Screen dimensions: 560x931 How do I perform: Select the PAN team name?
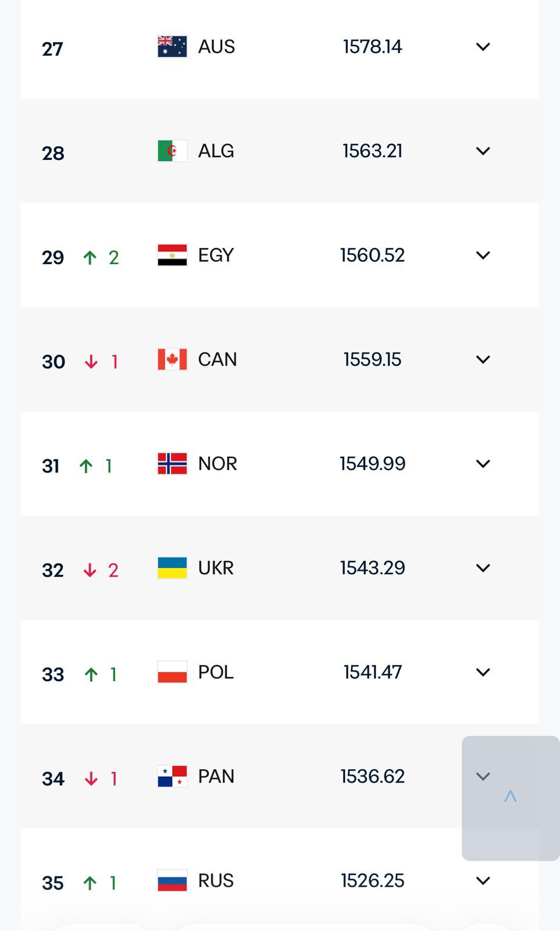[216, 776]
